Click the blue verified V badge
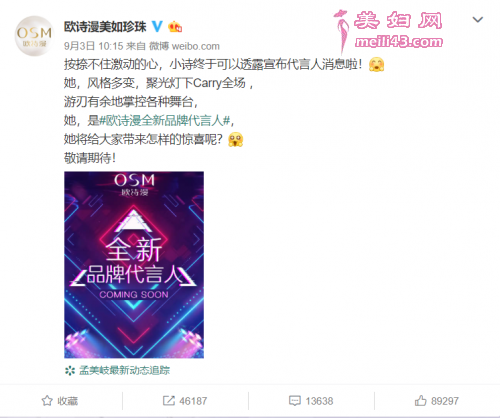Image resolution: width=500 pixels, height=418 pixels. pos(157,26)
